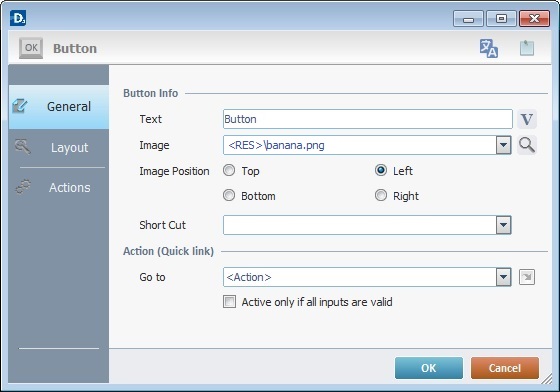Switch to the Layout tab
Viewport: 560px width, 392px height.
(x=59, y=147)
